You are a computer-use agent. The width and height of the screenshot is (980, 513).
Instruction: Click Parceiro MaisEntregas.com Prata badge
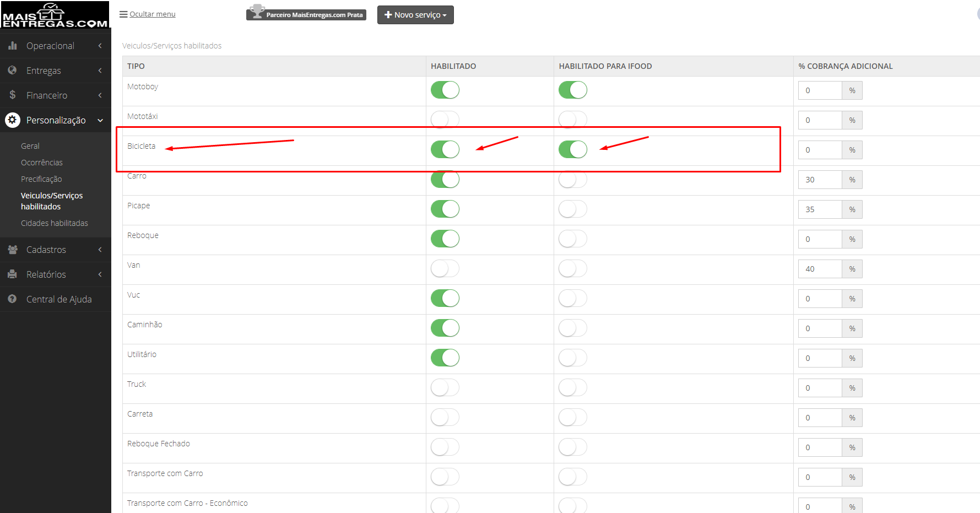306,14
